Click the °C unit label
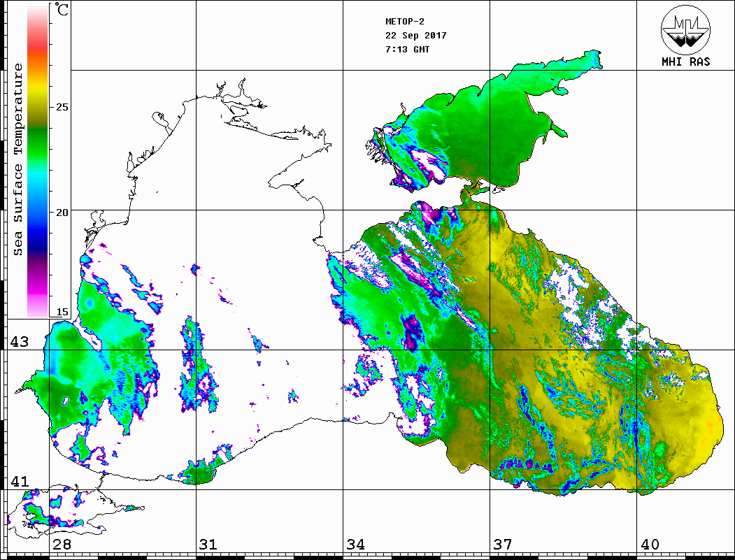 pyautogui.click(x=62, y=10)
